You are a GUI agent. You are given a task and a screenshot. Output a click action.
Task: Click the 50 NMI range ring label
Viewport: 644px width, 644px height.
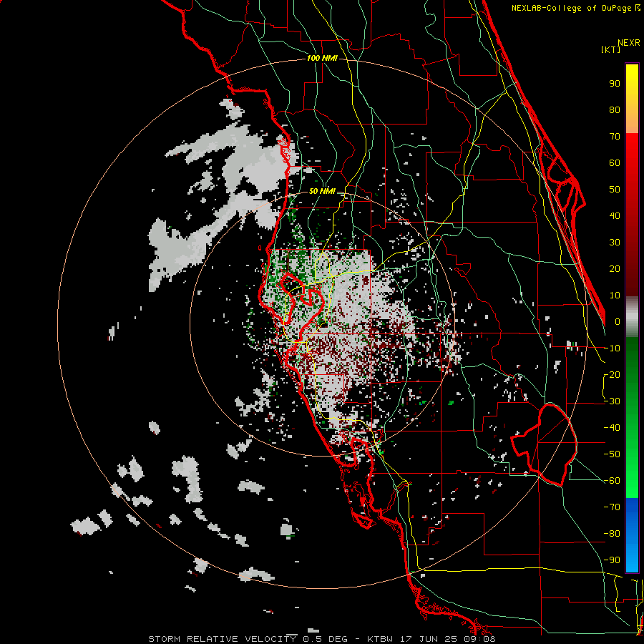322,191
